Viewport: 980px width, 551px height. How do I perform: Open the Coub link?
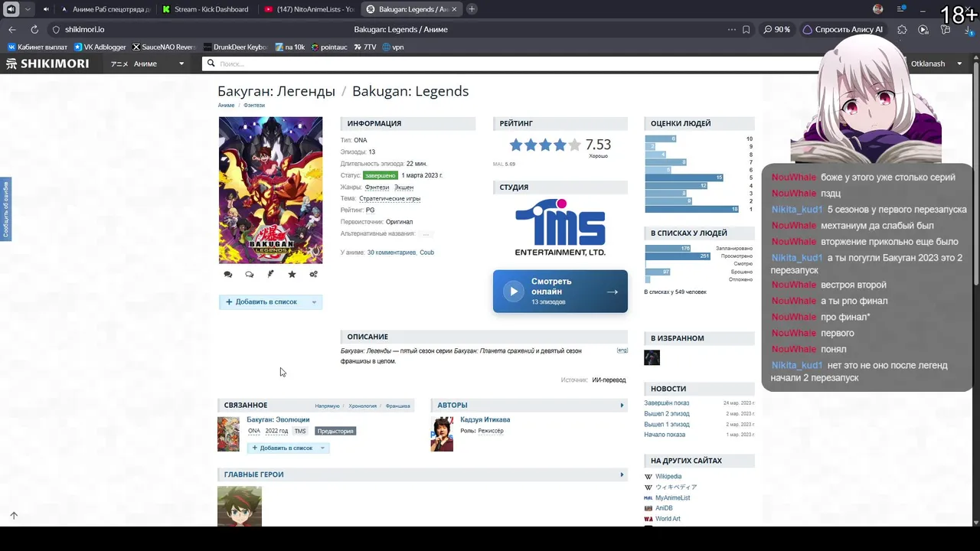point(426,253)
